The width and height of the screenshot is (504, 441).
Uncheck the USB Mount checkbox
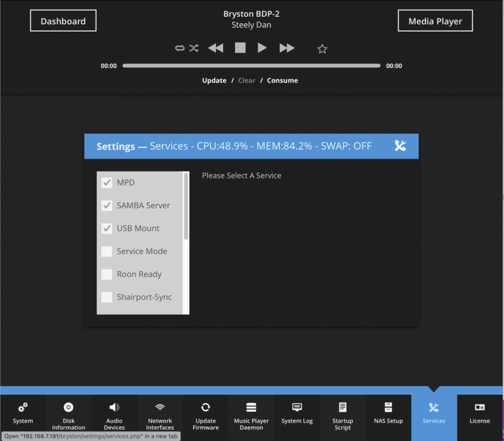[107, 228]
